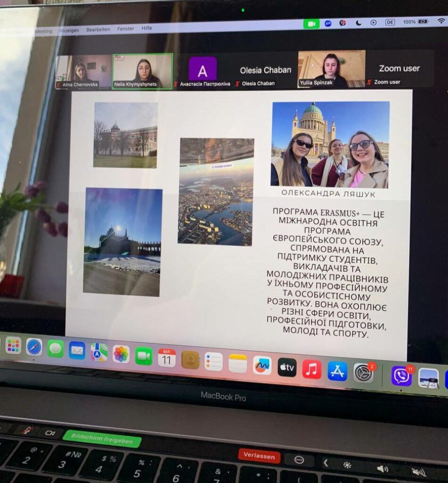Select Nella Khymyshynets video thumbnail
448x483 pixels.
point(142,71)
